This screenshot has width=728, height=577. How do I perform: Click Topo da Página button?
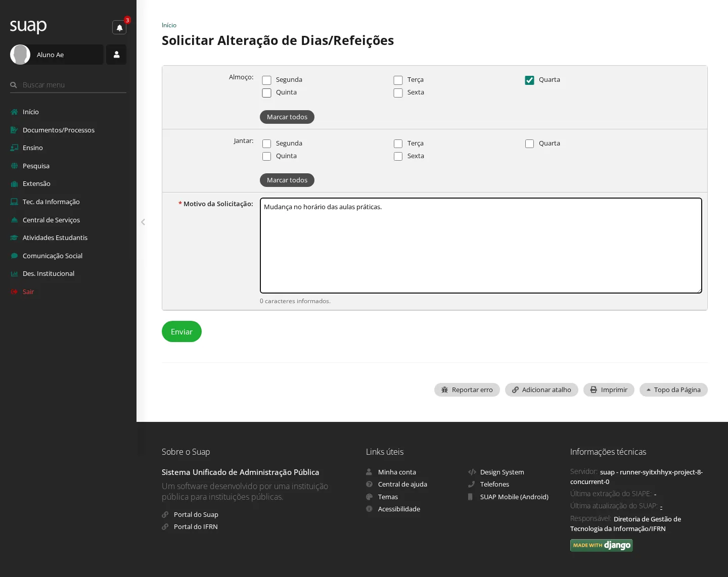pyautogui.click(x=673, y=390)
